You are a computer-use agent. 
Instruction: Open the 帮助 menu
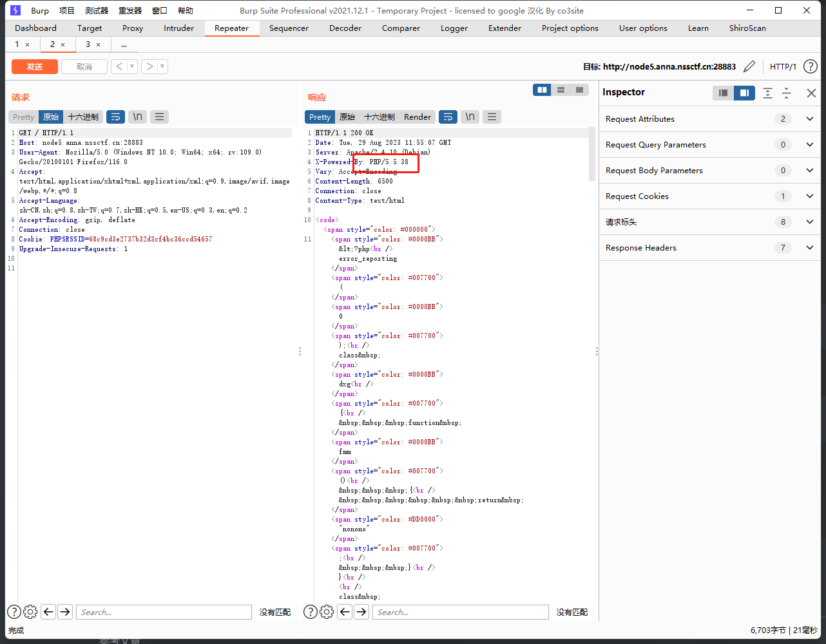point(186,10)
